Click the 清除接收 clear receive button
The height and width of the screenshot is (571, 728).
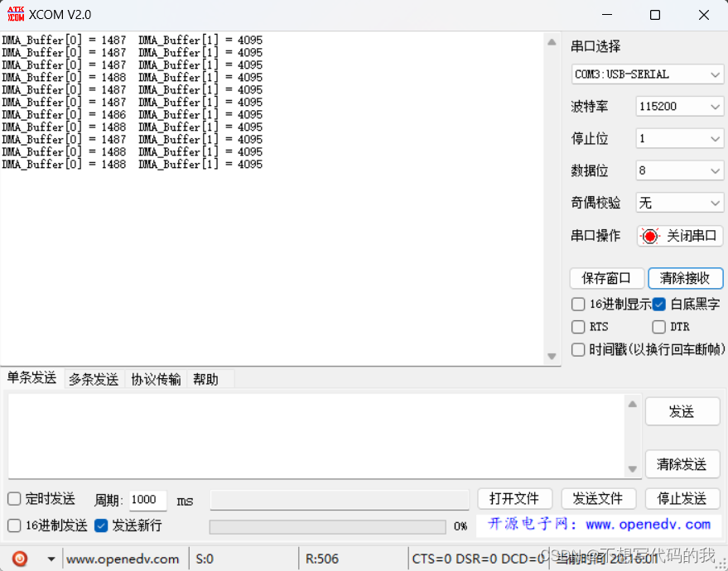tap(686, 278)
